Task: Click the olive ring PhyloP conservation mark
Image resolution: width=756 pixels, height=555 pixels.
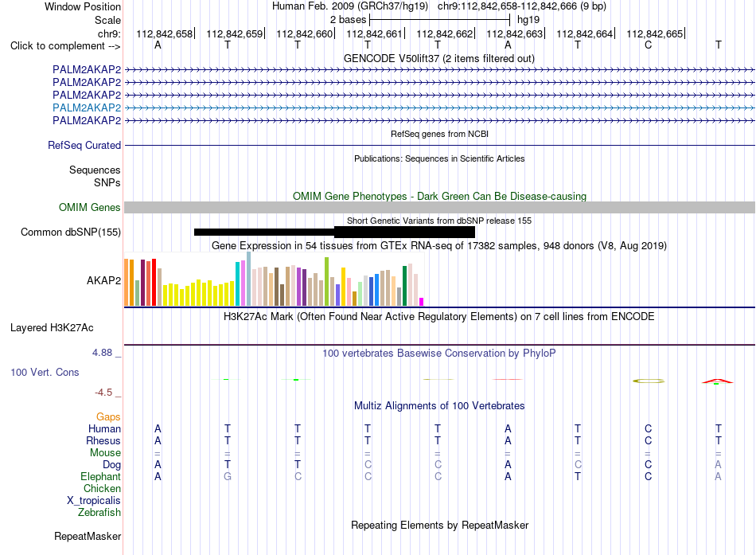Action: (649, 381)
